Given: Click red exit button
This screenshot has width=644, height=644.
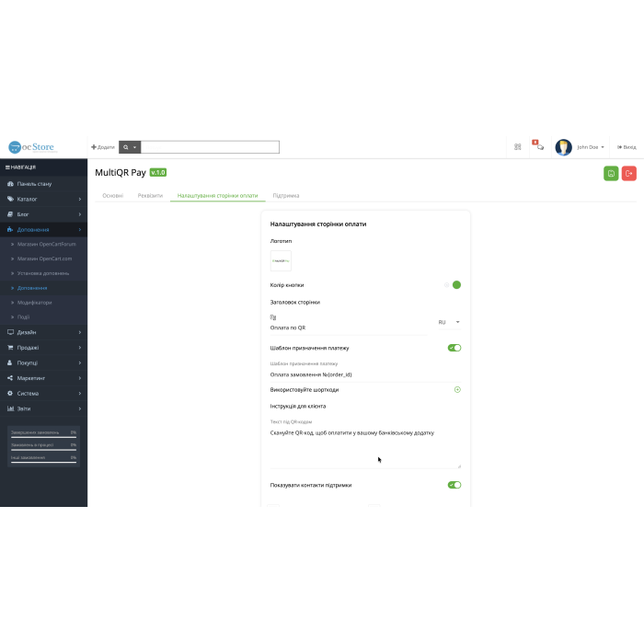Looking at the screenshot, I should (x=628, y=173).
